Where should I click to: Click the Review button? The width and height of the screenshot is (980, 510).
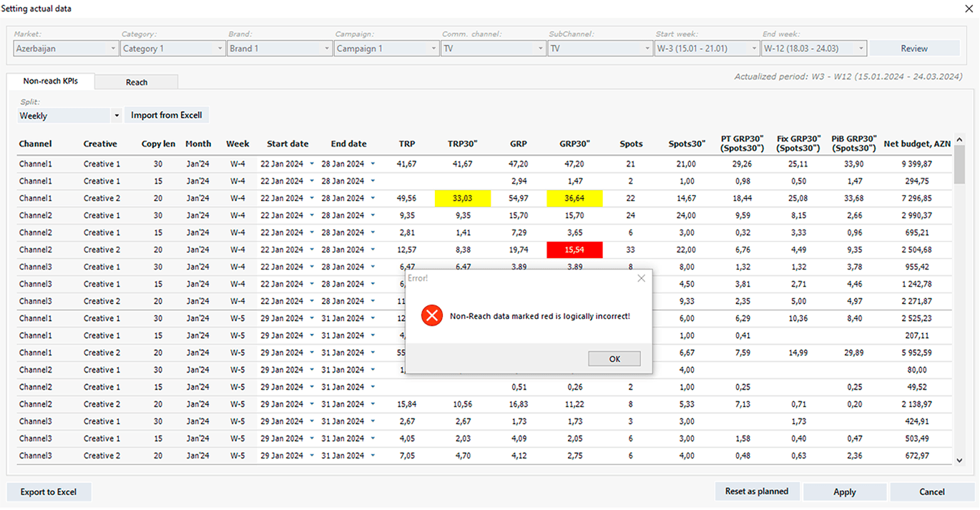tap(914, 49)
